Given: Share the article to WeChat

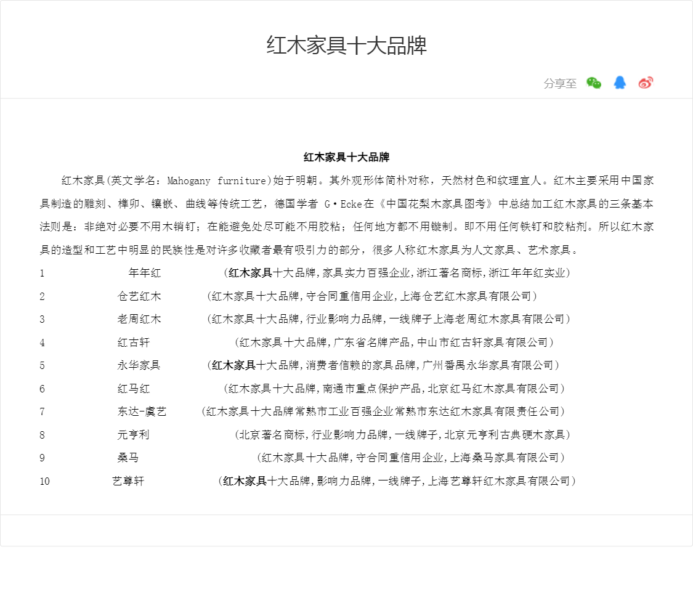Looking at the screenshot, I should tap(594, 83).
